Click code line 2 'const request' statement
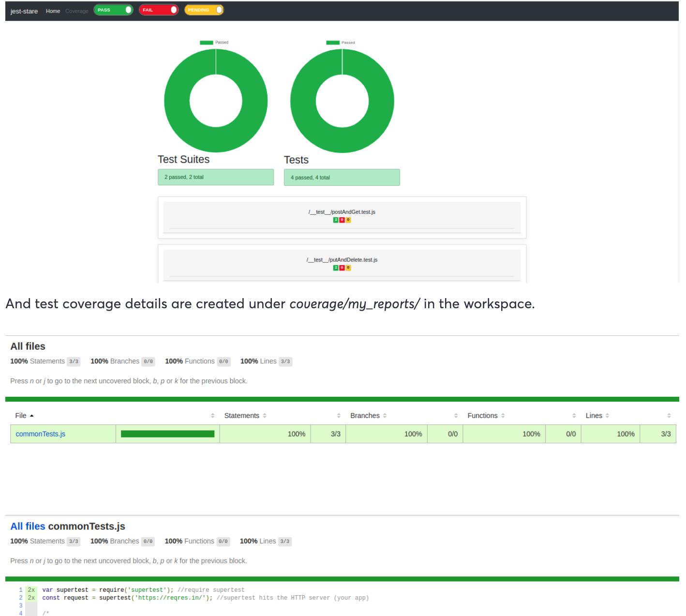 point(205,598)
